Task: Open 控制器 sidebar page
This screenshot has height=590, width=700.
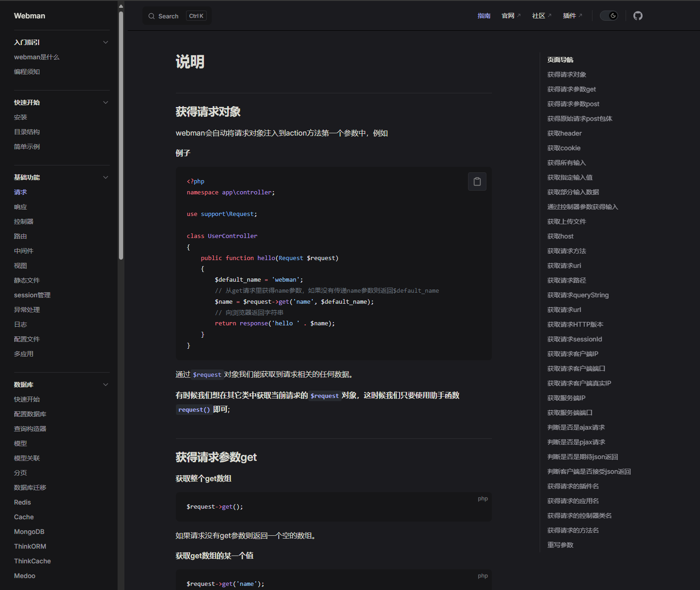Action: click(23, 221)
